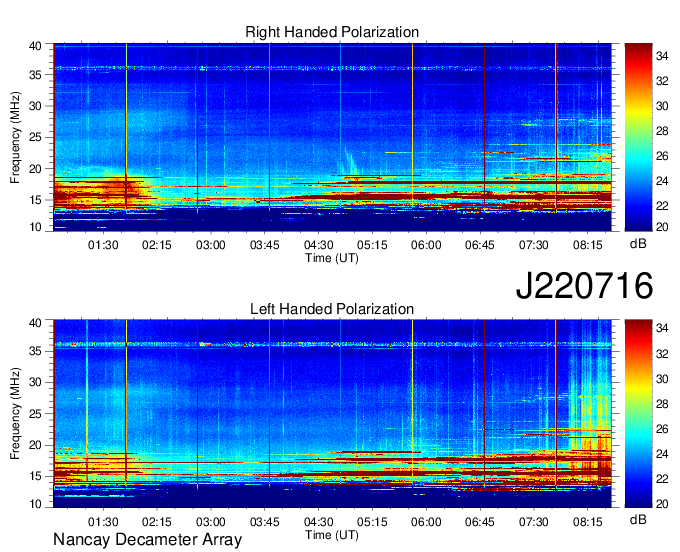Click the 08:15 time tick of Right Handed plot
Viewport: 680px width, 552px height.
588,245
